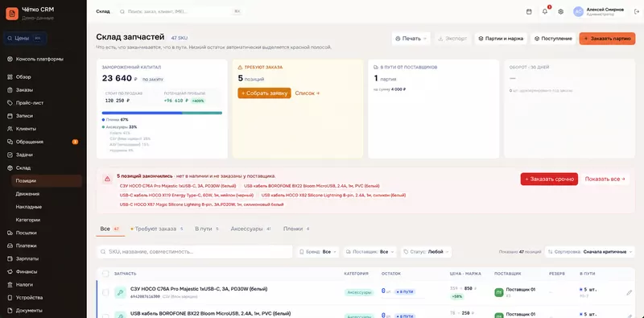The image size is (644, 318).
Task: Click the Список link
Action: tap(308, 93)
